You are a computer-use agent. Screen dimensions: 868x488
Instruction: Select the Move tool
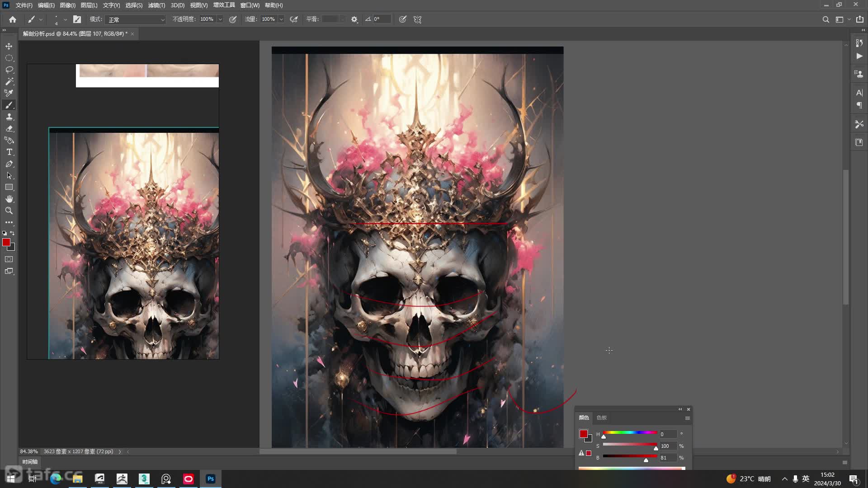point(9,47)
